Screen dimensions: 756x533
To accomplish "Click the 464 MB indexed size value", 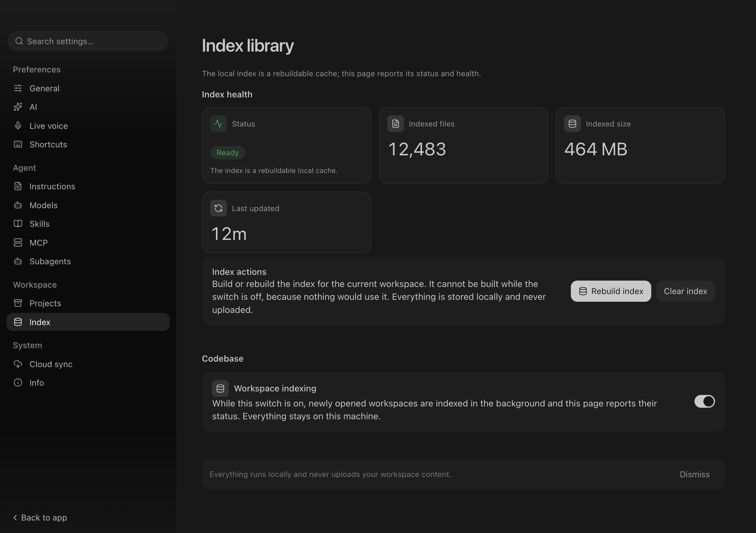I will tap(596, 149).
